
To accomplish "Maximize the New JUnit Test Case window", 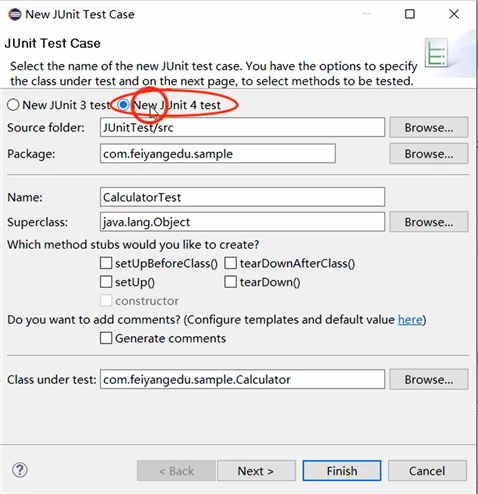I will coord(410,14).
